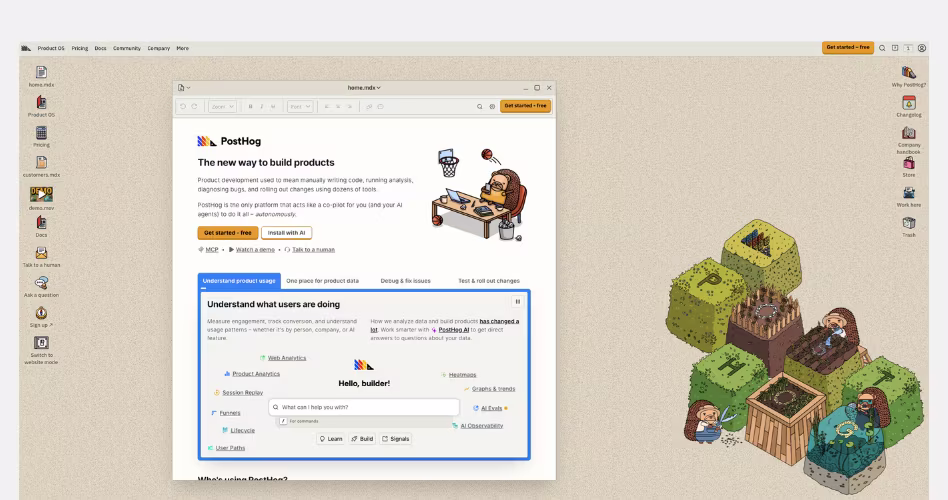948x500 pixels.
Task: Open the account profile icon in top bar
Action: pyautogui.click(x=922, y=48)
